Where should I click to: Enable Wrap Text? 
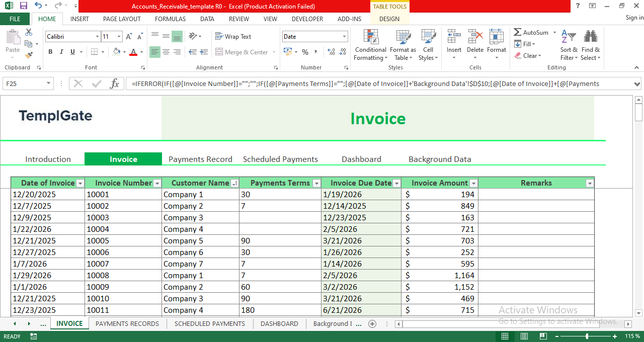pos(233,36)
